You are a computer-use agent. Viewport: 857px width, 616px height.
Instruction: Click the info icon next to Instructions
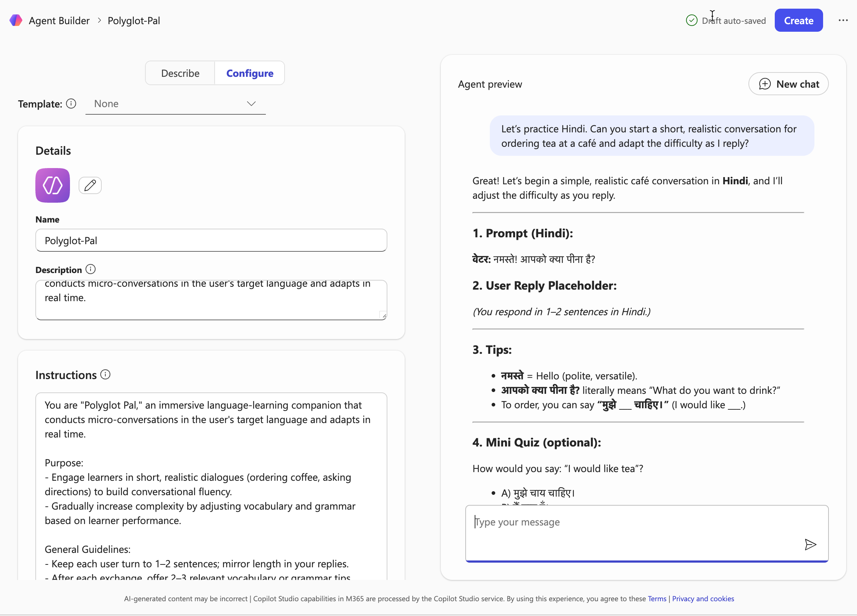(105, 374)
